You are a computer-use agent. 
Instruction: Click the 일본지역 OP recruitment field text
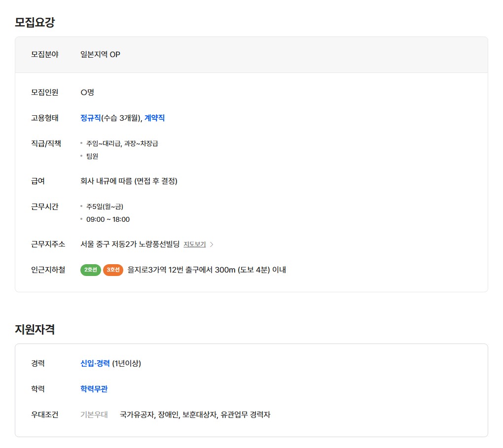(x=100, y=54)
